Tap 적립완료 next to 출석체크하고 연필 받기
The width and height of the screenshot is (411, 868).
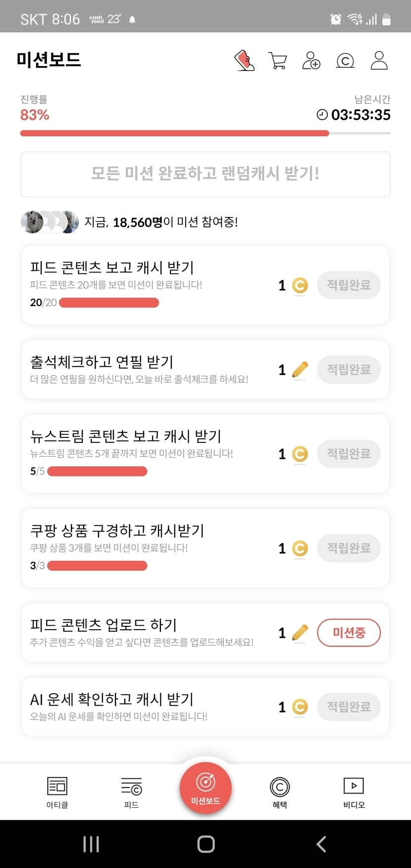349,369
